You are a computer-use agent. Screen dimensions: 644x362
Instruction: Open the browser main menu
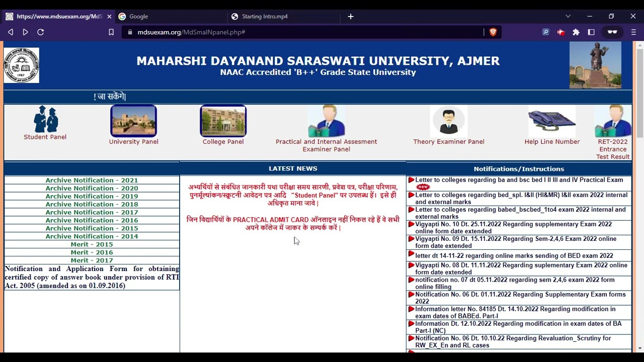click(x=633, y=32)
